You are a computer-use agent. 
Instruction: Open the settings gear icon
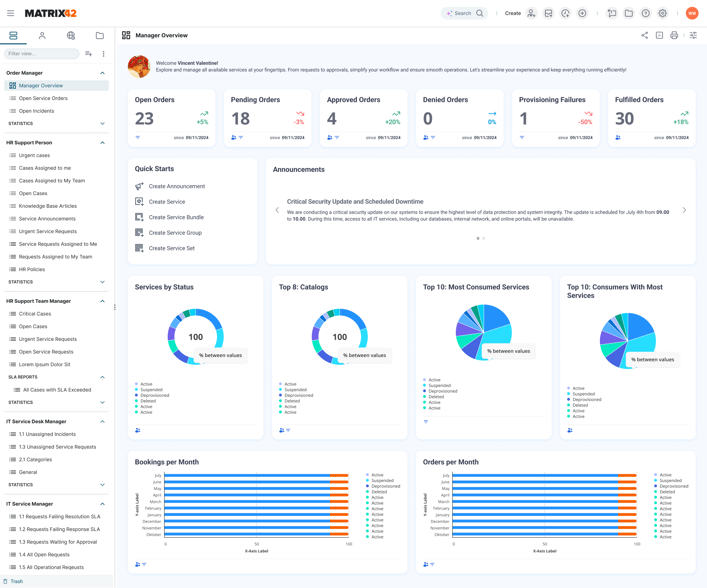662,13
